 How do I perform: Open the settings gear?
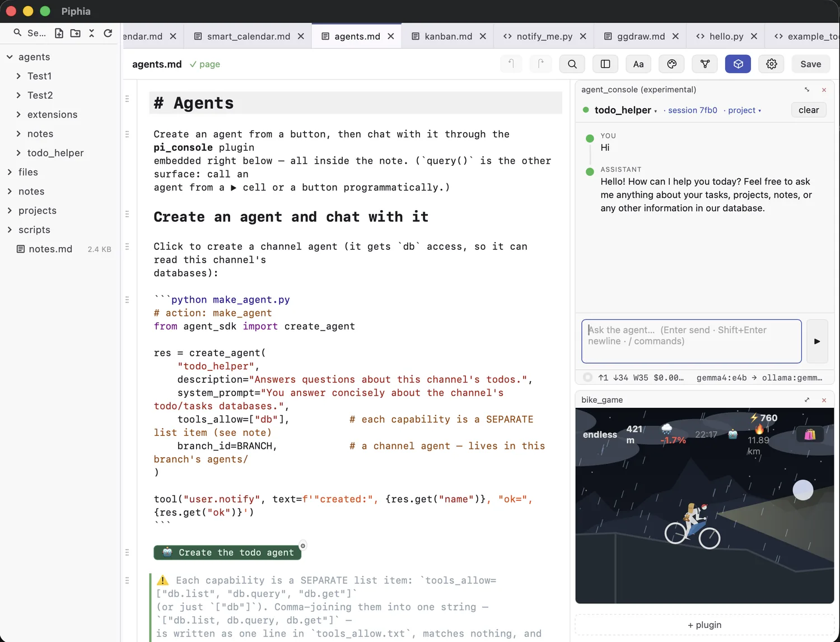(x=772, y=64)
